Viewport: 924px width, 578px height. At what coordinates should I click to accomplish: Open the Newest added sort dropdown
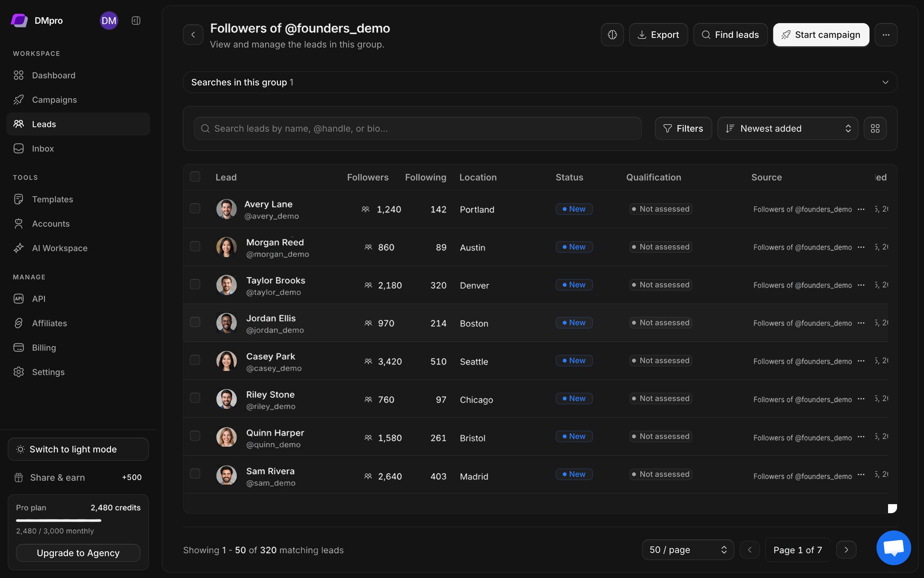point(787,128)
